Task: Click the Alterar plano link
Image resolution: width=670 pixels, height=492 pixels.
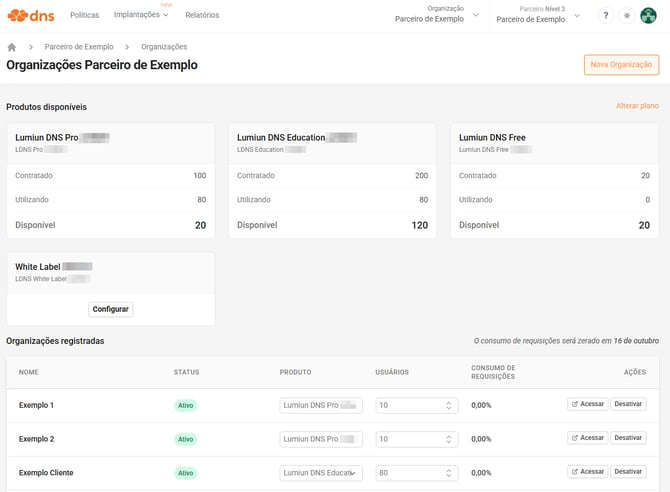Action: tap(637, 106)
